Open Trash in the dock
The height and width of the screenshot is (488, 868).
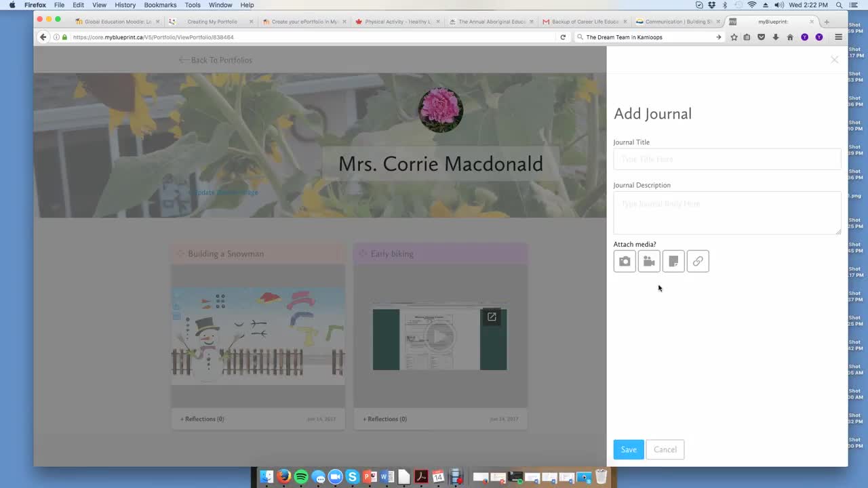click(601, 477)
